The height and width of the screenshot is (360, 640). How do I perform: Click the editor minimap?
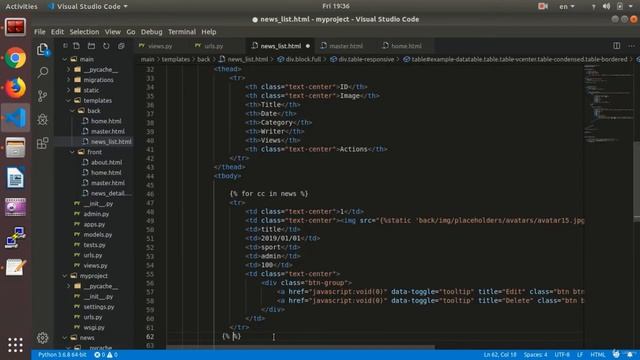[608, 104]
